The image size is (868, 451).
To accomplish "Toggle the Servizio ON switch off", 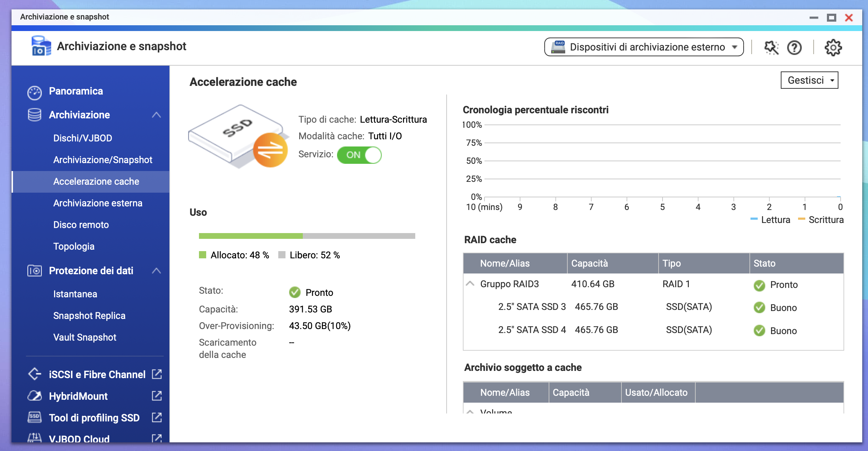I will 359,155.
